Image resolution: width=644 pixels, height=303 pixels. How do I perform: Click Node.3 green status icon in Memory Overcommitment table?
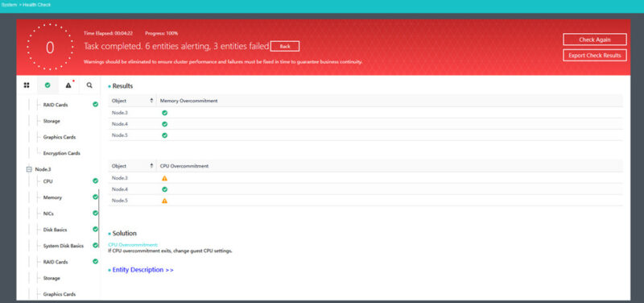pos(165,113)
